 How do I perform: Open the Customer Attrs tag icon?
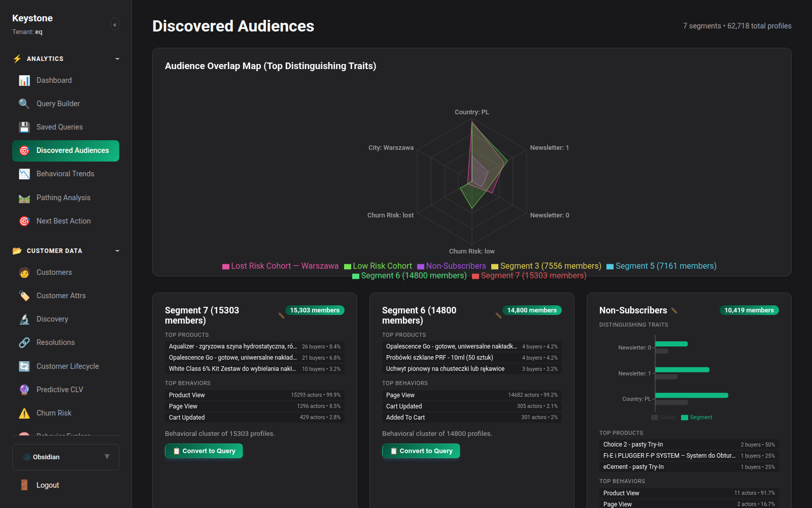click(24, 296)
